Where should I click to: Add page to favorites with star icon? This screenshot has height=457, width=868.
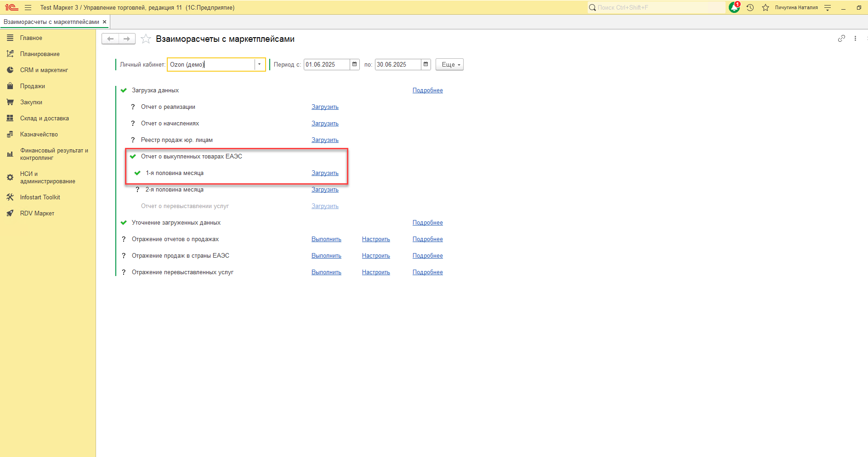tap(146, 39)
